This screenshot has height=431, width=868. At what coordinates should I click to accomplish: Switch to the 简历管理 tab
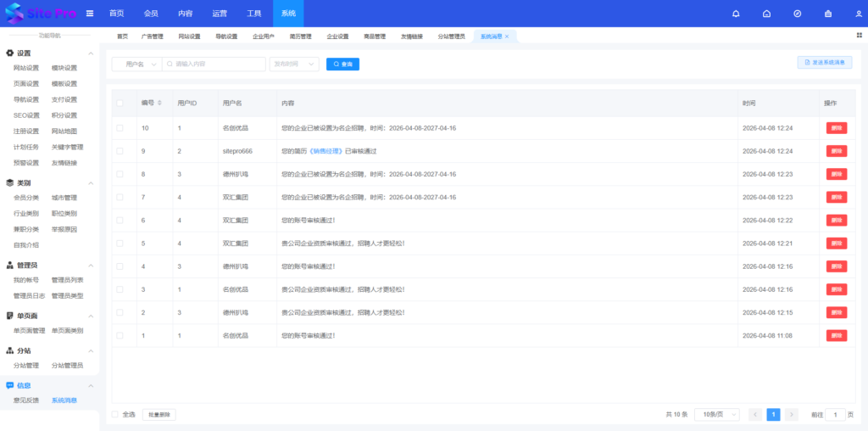301,36
